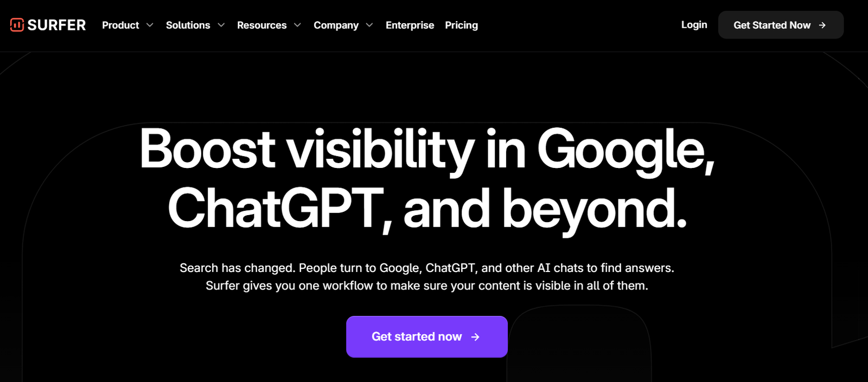Go to the Pricing page
868x382 pixels.
click(461, 25)
